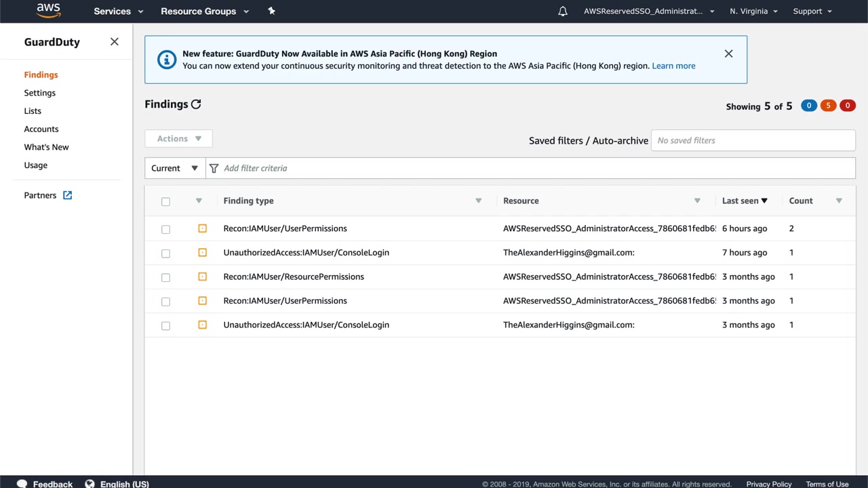Open the notifications bell
This screenshot has width=868, height=488.
click(x=562, y=12)
